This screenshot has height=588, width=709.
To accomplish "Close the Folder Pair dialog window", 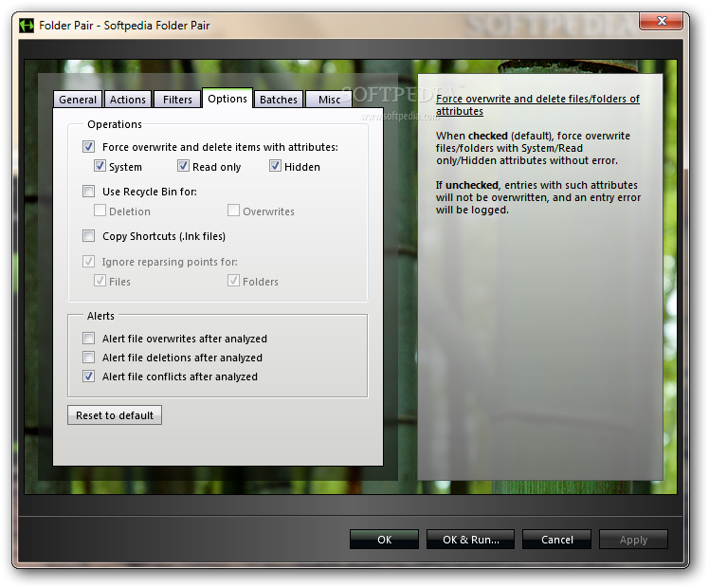I will 661,21.
